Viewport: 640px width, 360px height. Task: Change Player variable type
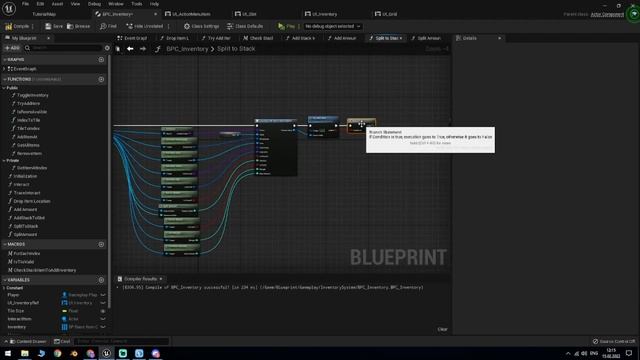(x=80, y=295)
